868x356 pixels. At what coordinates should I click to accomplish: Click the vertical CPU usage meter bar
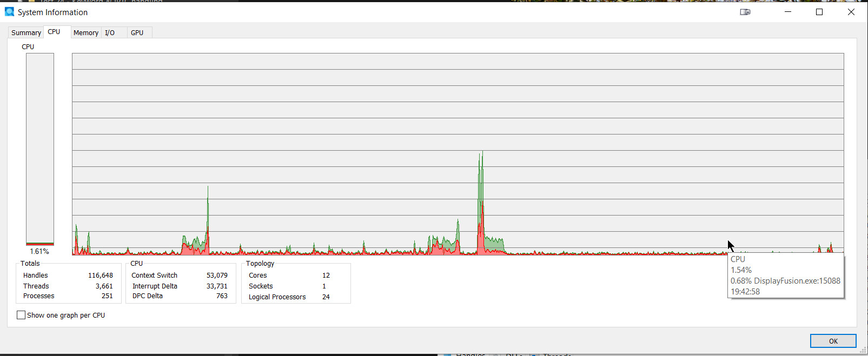tap(40, 149)
